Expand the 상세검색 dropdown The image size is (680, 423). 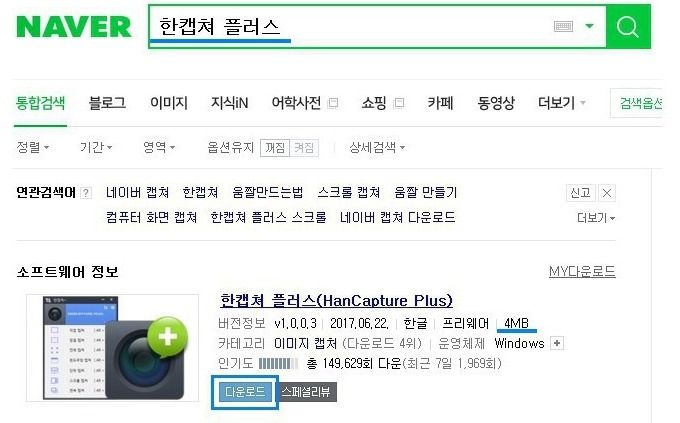(x=377, y=148)
